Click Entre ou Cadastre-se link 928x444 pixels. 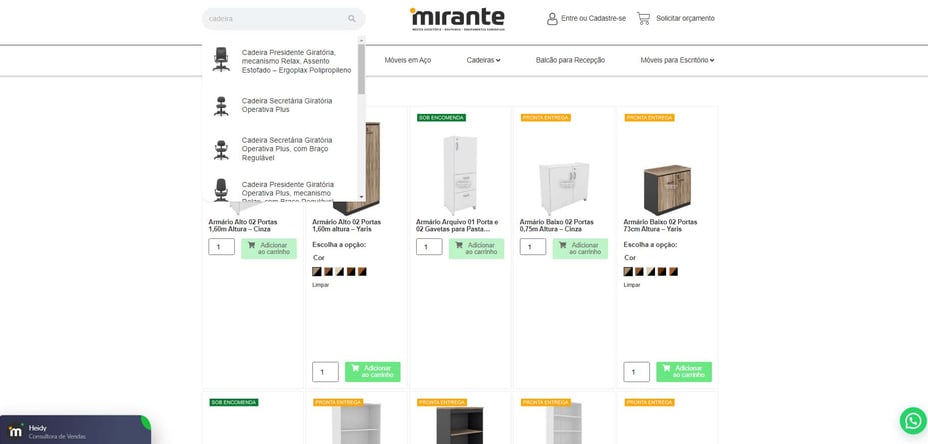(x=593, y=19)
